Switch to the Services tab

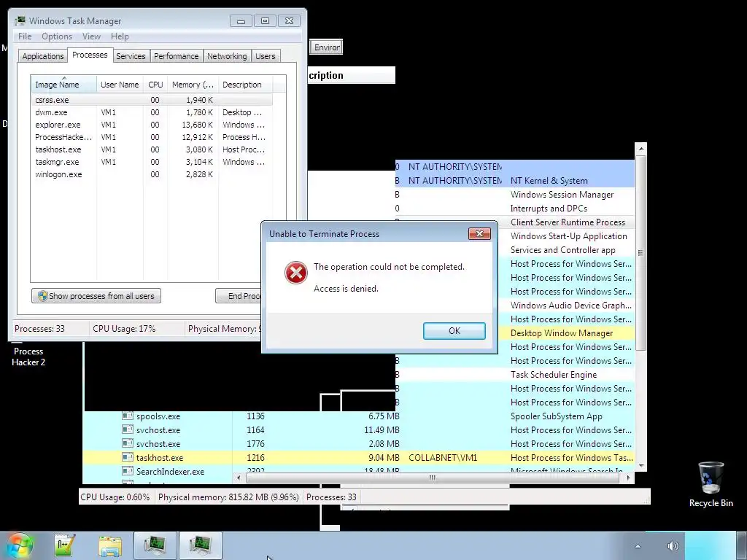[x=131, y=56]
